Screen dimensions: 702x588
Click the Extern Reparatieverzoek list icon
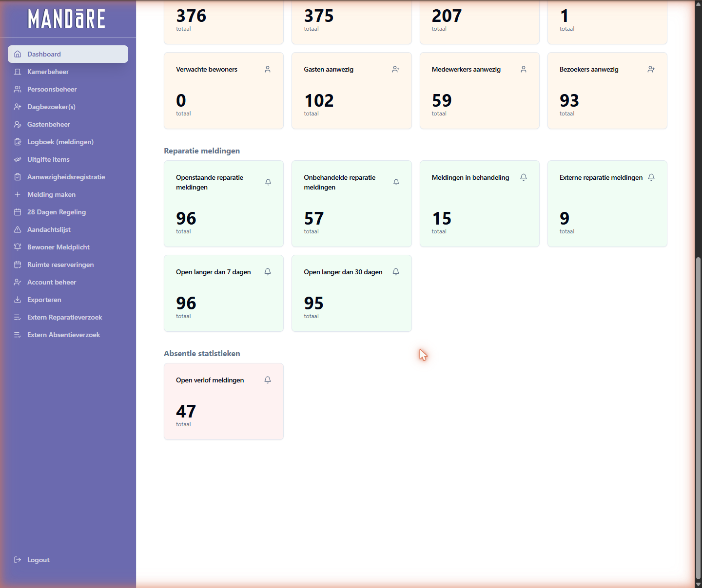coord(18,317)
